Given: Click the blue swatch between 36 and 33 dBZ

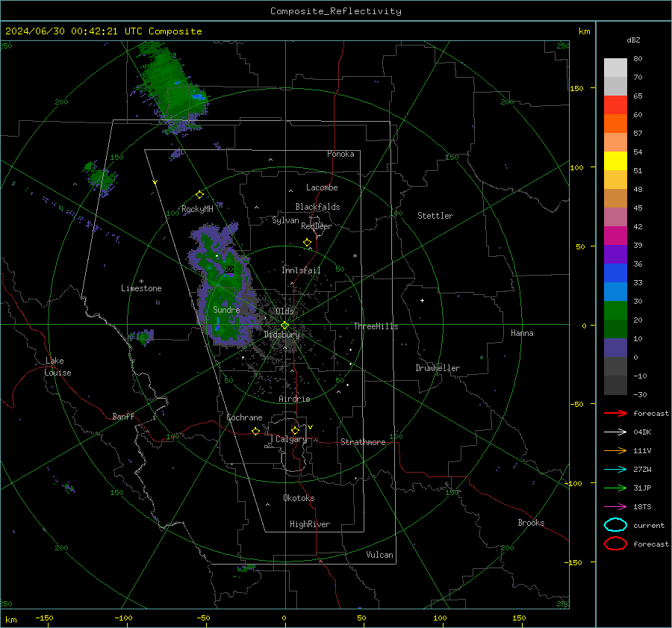Looking at the screenshot, I should [615, 273].
